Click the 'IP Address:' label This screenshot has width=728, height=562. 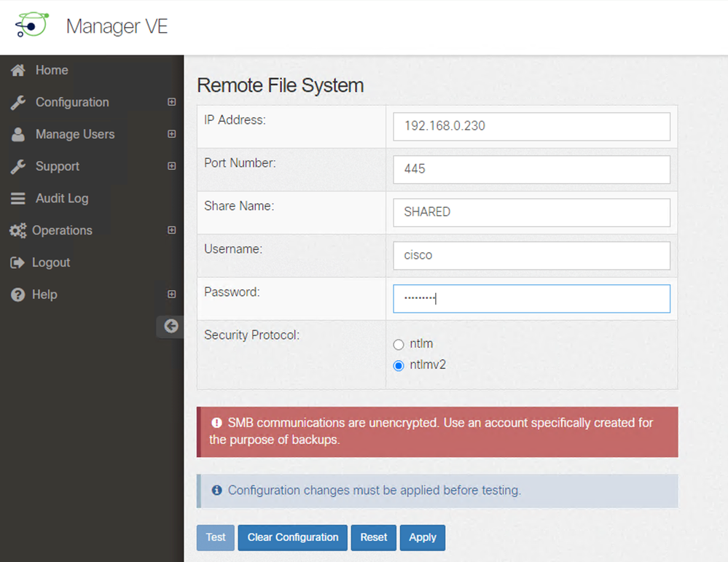tap(235, 120)
